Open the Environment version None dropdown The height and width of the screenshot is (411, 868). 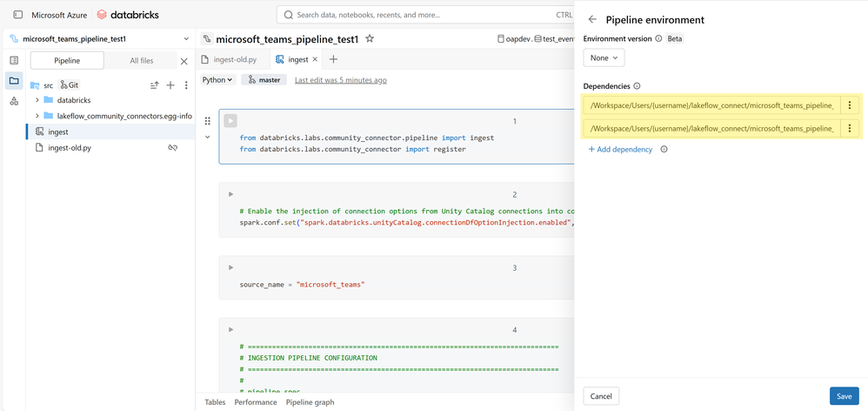point(604,57)
